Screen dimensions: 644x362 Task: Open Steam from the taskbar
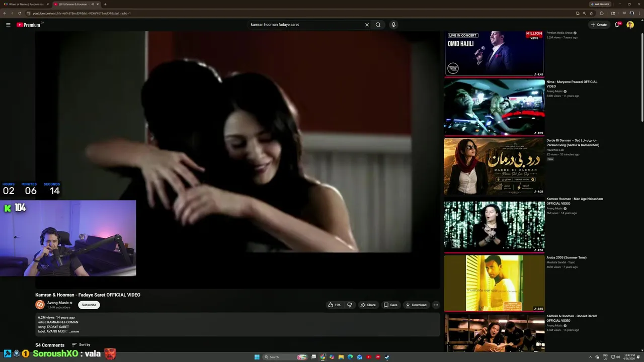(x=387, y=357)
